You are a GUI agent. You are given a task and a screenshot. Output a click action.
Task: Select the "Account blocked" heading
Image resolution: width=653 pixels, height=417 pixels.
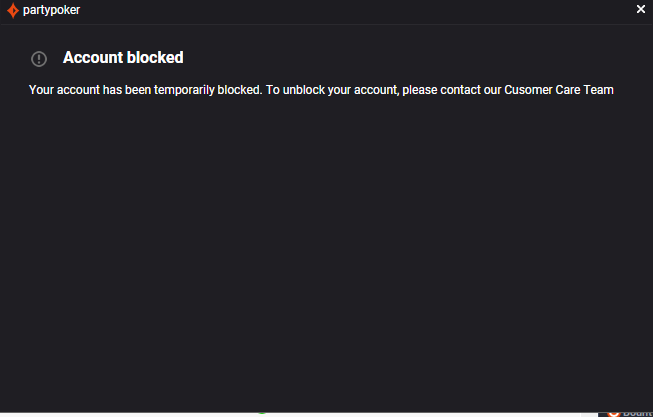click(123, 58)
